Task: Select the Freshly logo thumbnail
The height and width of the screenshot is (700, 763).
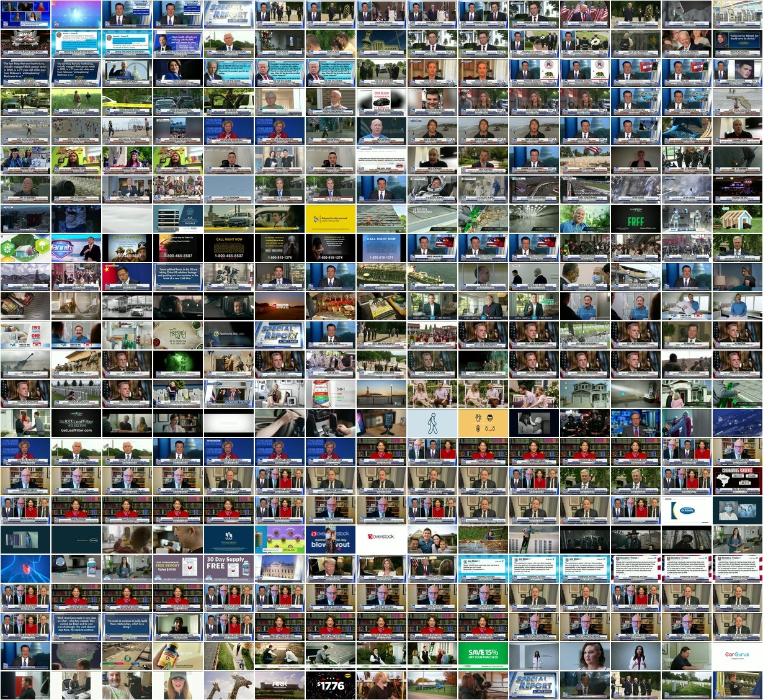Action: pyautogui.click(x=177, y=335)
